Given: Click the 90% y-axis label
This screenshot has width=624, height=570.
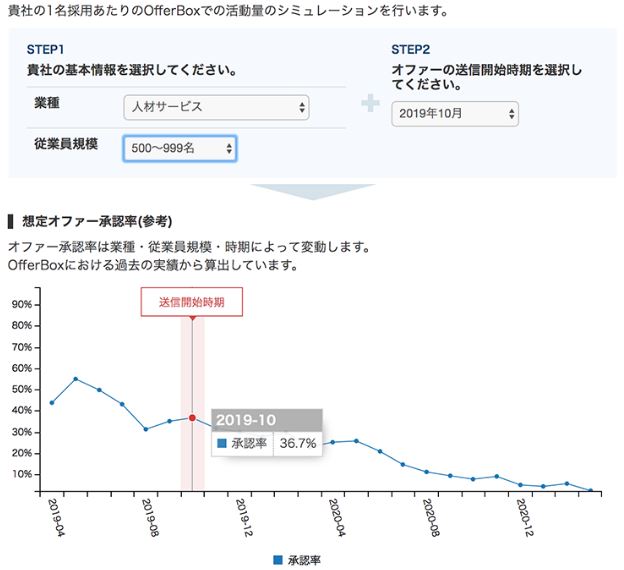Looking at the screenshot, I should click(x=21, y=305).
